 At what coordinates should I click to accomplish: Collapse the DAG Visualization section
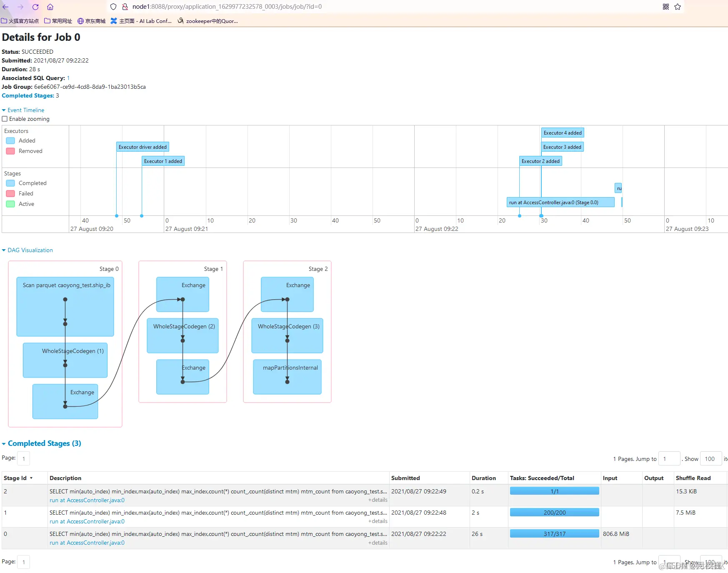click(28, 250)
